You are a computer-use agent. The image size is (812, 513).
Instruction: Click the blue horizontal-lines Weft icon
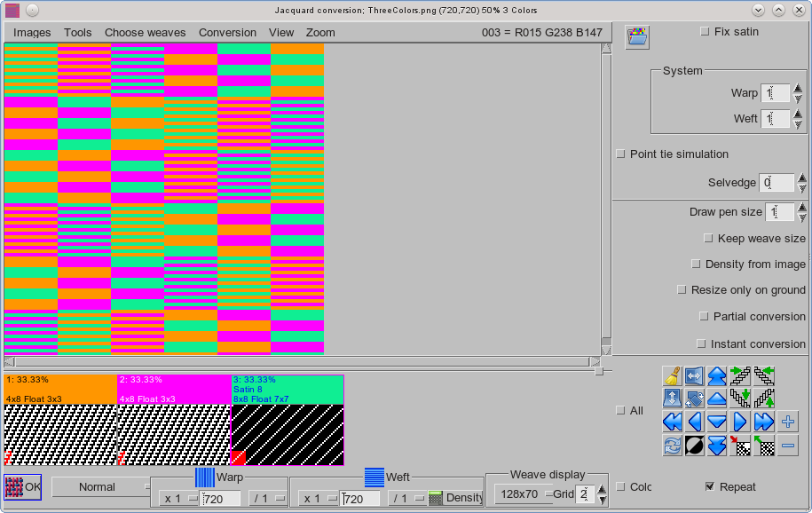click(x=374, y=477)
